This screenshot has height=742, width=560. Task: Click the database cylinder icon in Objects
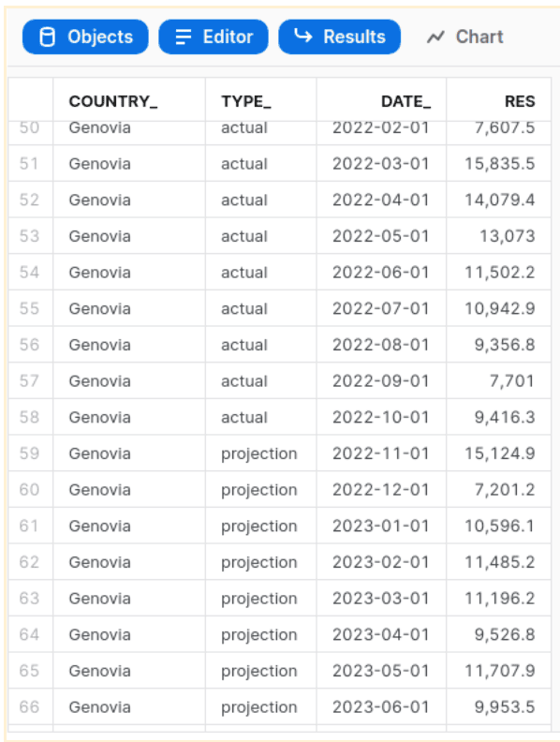pos(47,37)
